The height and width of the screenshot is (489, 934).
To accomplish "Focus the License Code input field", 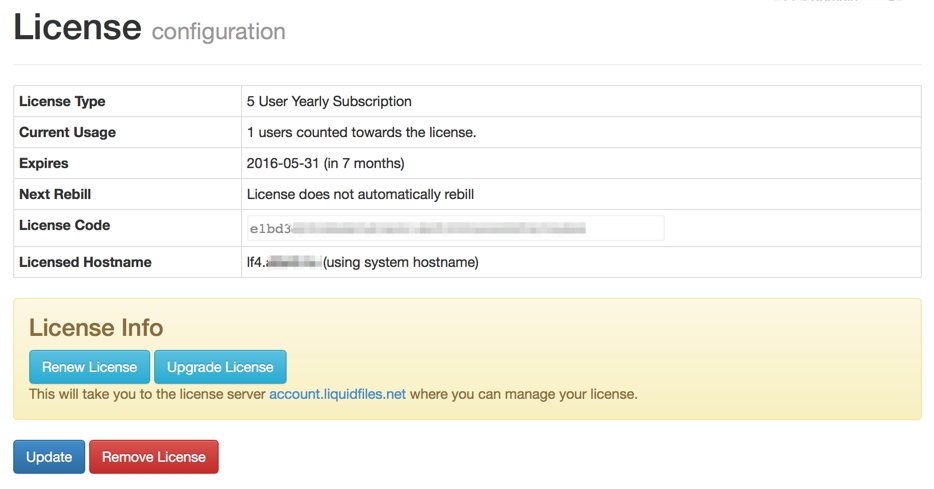I will (455, 228).
